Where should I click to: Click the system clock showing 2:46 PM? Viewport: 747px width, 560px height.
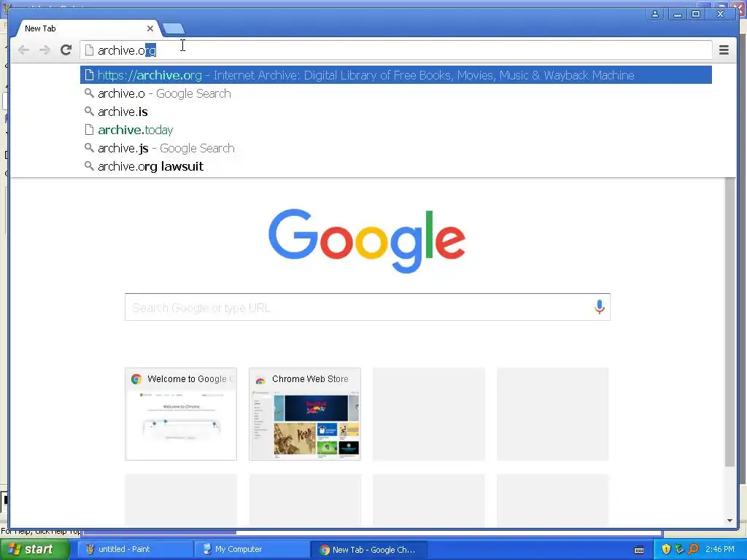pyautogui.click(x=720, y=549)
